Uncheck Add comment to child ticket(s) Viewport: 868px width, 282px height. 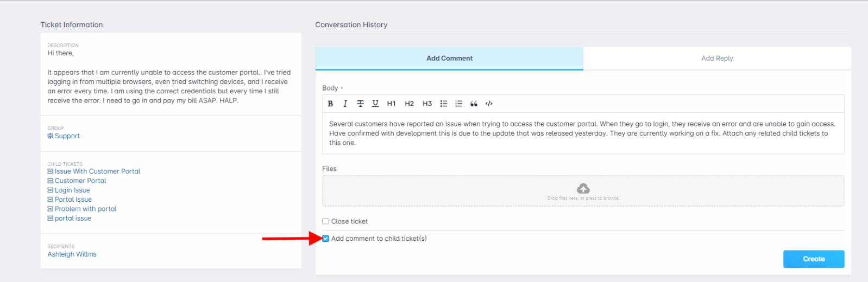click(x=325, y=239)
